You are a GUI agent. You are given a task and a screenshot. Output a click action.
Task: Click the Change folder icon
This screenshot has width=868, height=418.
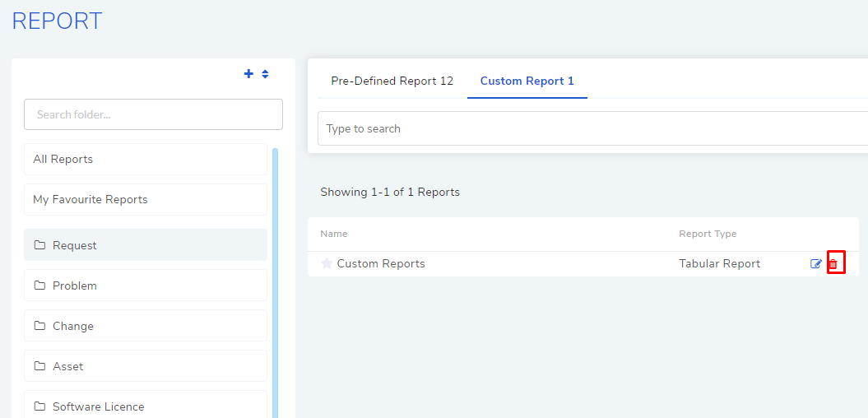39,326
